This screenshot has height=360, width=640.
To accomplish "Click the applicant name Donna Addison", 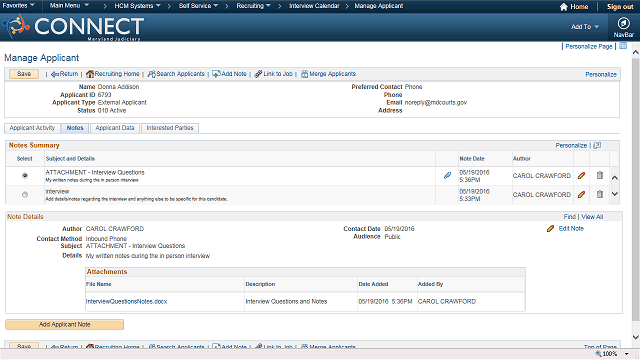I will 118,87.
